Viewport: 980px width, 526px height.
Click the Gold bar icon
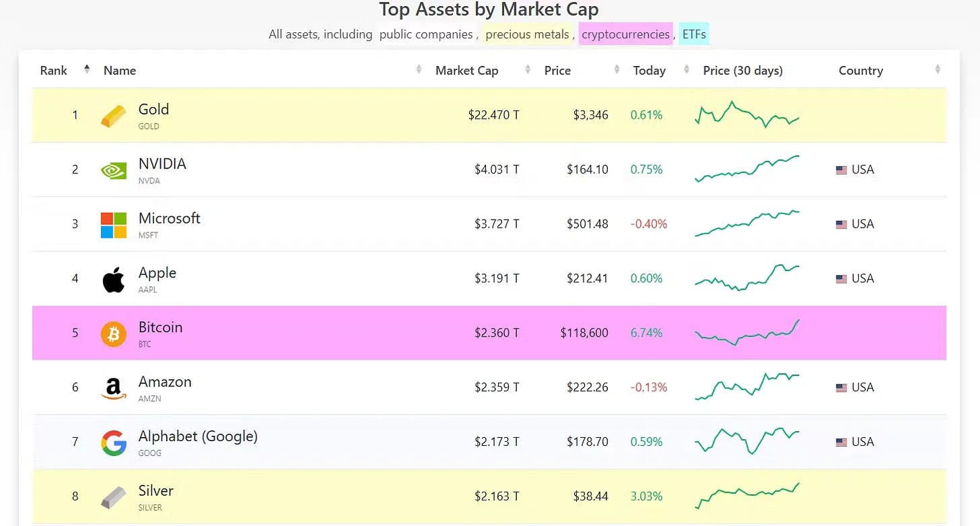(x=113, y=116)
